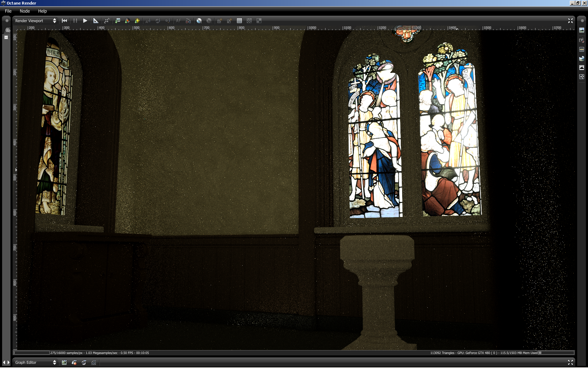Click the stone font pedestal in the render
Screen dimensions: 588x368
pos(378,293)
